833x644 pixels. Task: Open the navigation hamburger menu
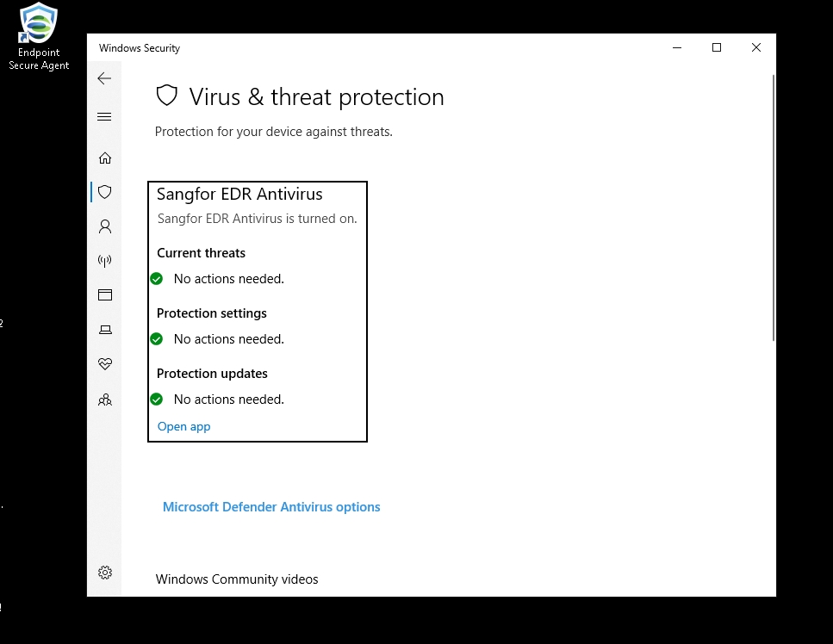coord(104,116)
